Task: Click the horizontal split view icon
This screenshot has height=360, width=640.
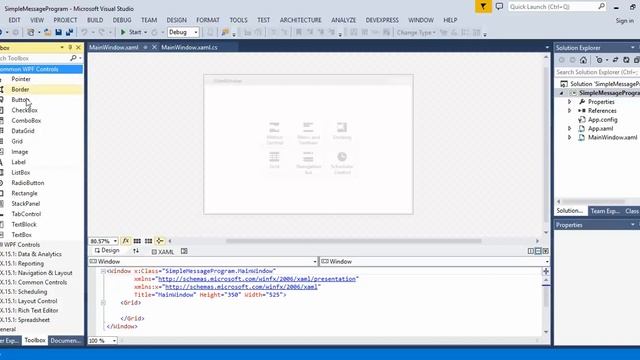Action: click(538, 251)
